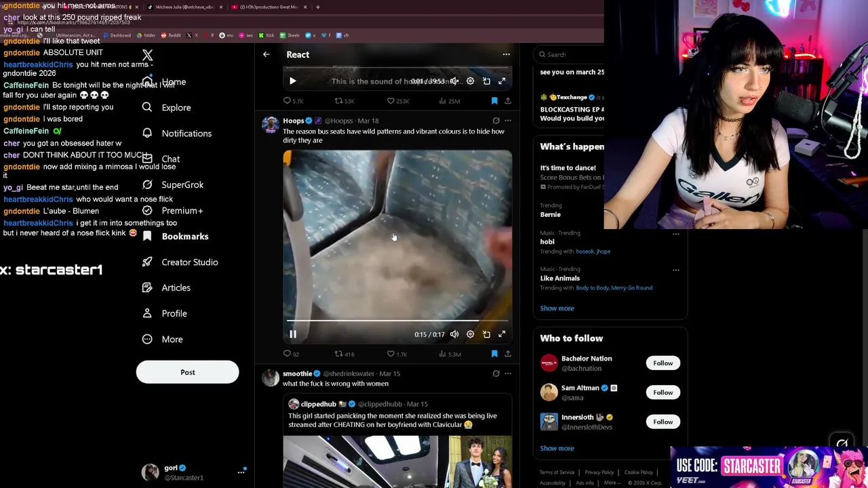This screenshot has height=488, width=868.
Task: Open Notifications in the X sidebar
Action: (176, 134)
